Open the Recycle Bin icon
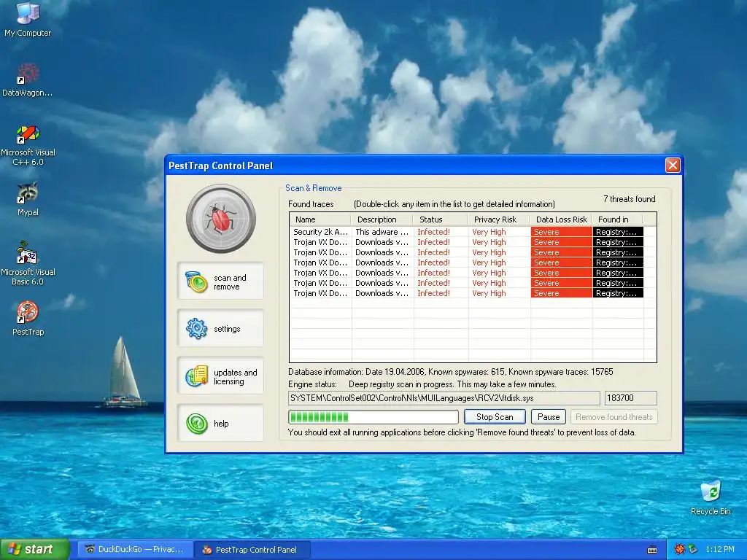 (x=711, y=497)
